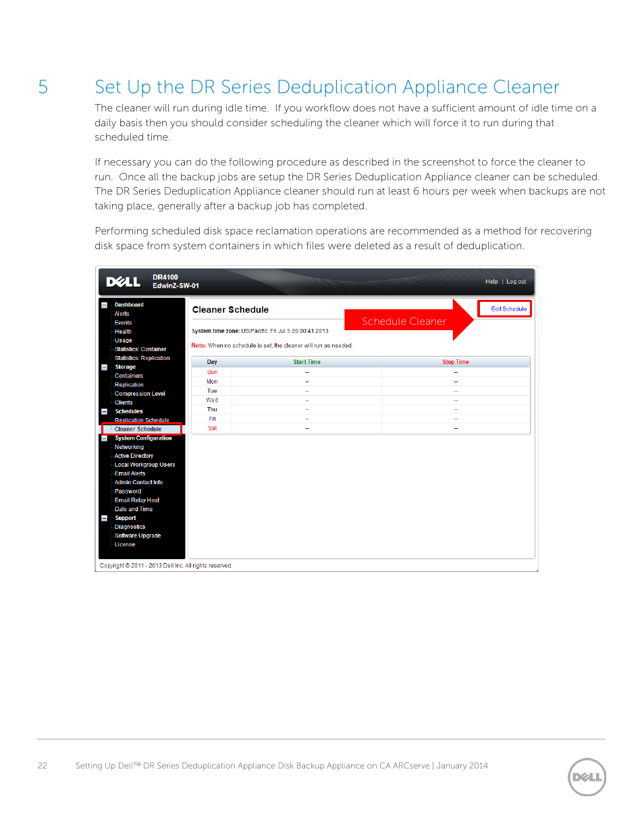644x834 pixels.
Task: Collapse the Storage tree node
Action: tap(104, 367)
